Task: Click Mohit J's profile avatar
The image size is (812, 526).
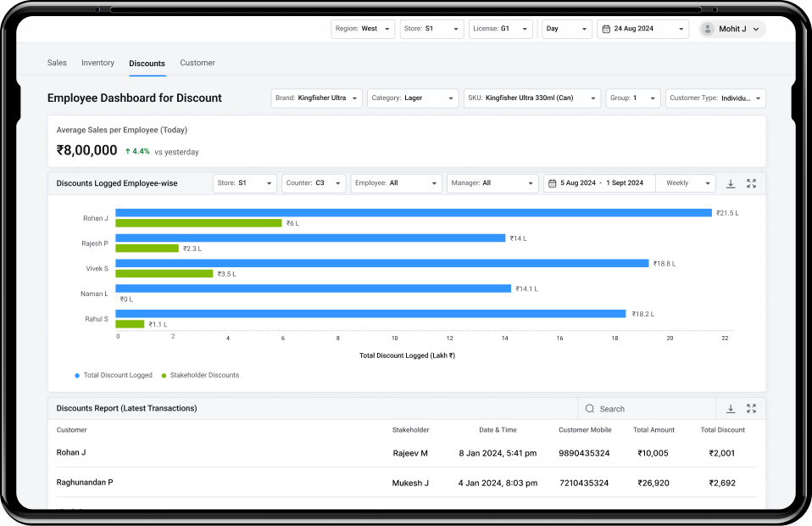Action: coord(708,29)
